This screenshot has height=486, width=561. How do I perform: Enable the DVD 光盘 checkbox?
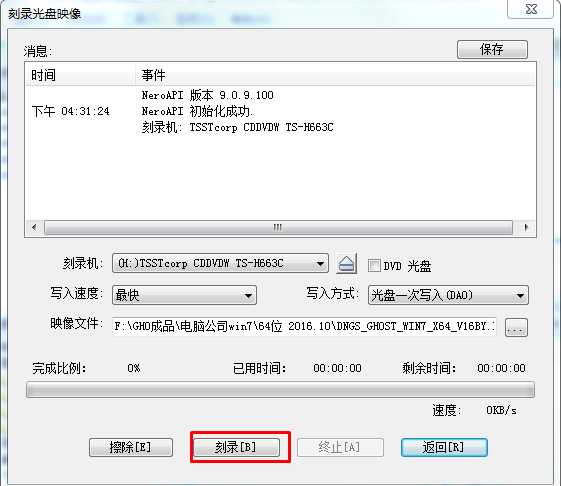tap(374, 266)
